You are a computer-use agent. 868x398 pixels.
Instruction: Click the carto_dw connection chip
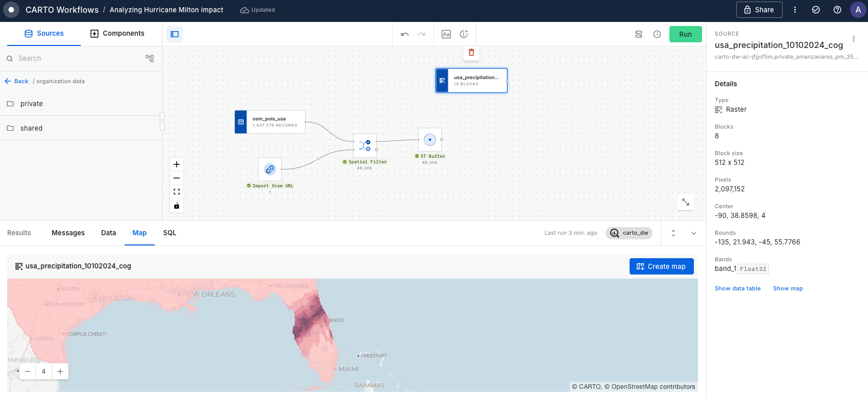tap(629, 233)
